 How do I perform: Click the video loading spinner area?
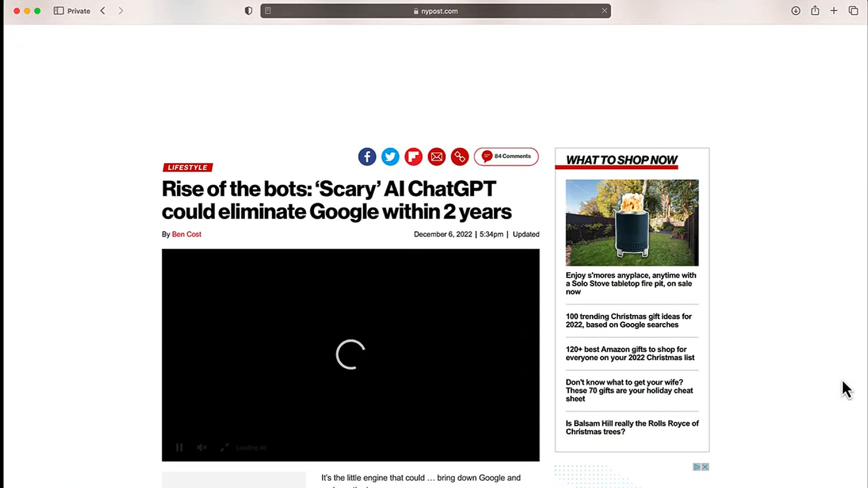[x=350, y=354]
